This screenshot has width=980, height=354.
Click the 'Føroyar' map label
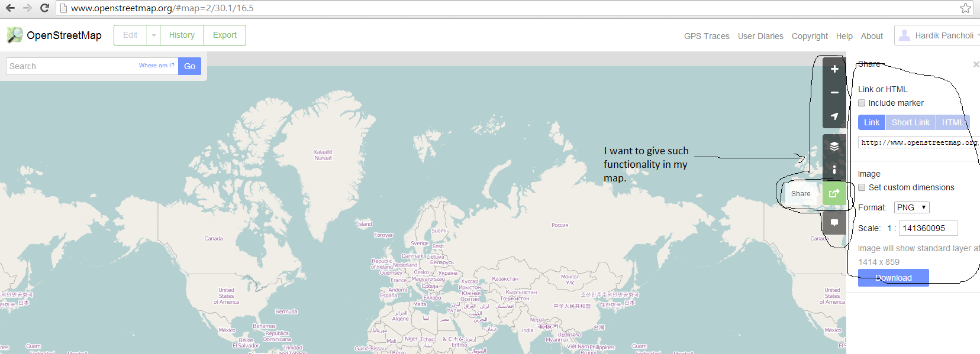383,235
